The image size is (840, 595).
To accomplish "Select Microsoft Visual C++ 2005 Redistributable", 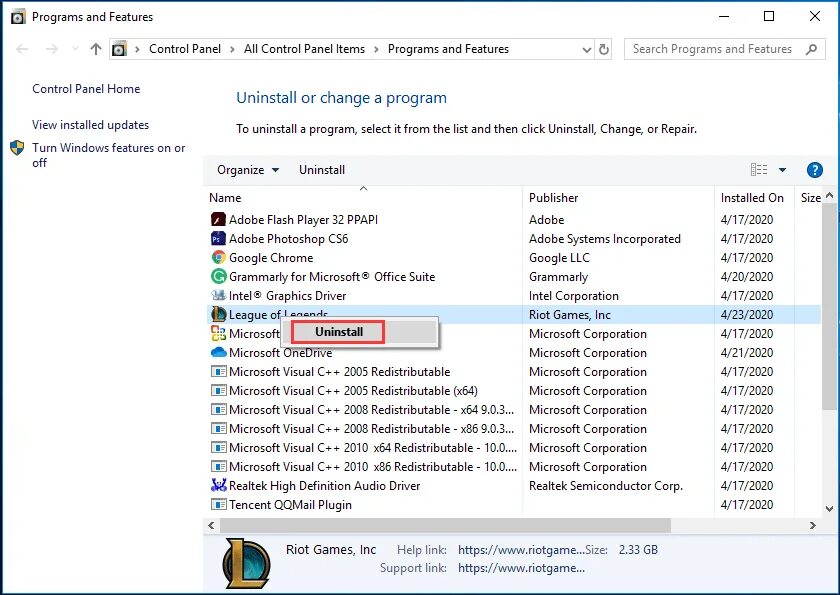I will [x=340, y=372].
